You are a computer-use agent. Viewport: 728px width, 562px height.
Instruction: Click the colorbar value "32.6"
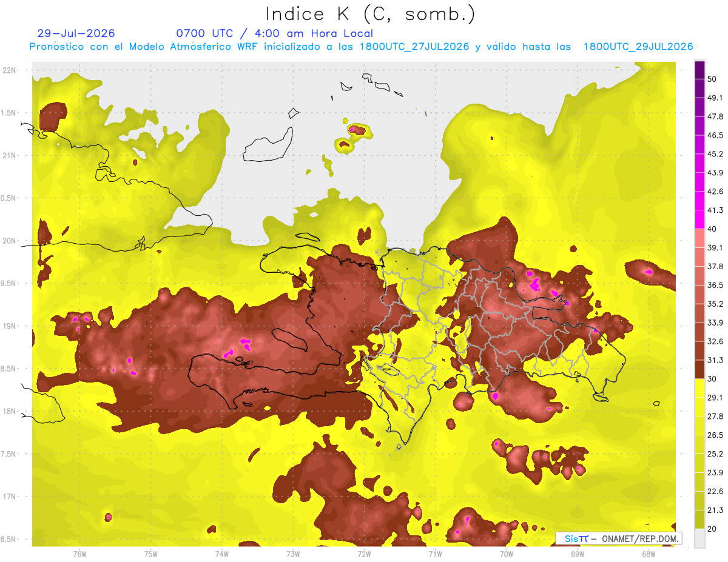715,341
